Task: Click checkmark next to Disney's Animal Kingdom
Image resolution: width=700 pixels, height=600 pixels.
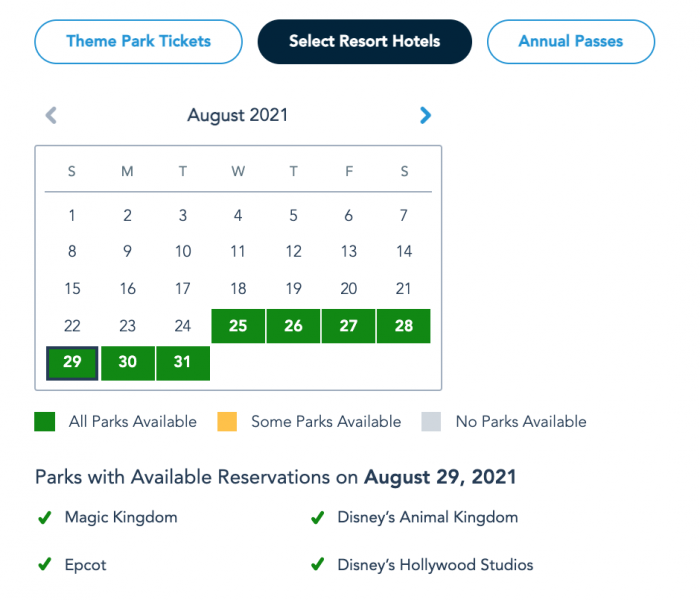Action: (317, 518)
